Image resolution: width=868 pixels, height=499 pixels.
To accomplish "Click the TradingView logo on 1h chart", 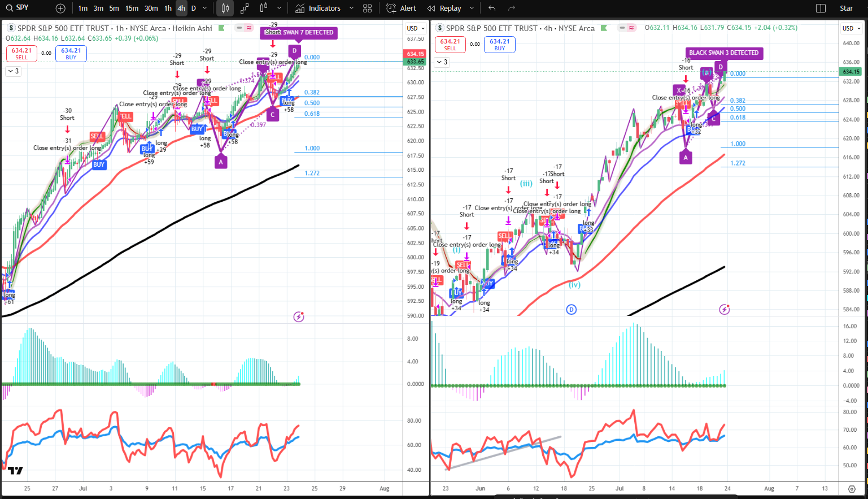I will click(15, 471).
